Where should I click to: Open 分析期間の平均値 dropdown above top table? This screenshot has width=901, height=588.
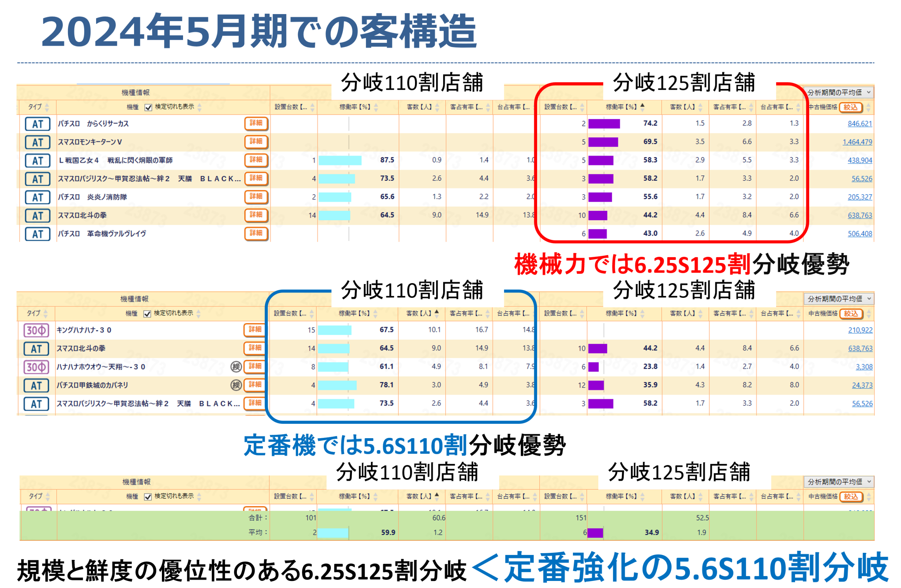pyautogui.click(x=839, y=92)
